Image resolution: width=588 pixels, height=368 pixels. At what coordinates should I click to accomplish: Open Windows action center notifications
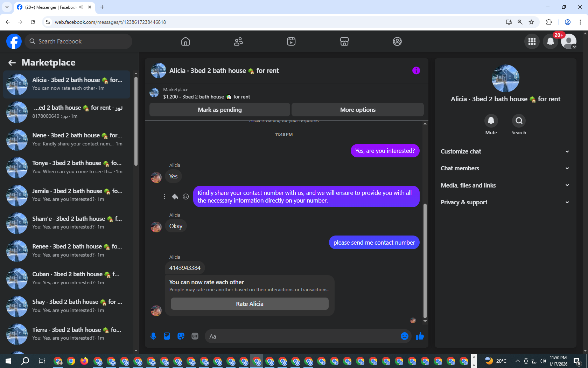click(577, 361)
